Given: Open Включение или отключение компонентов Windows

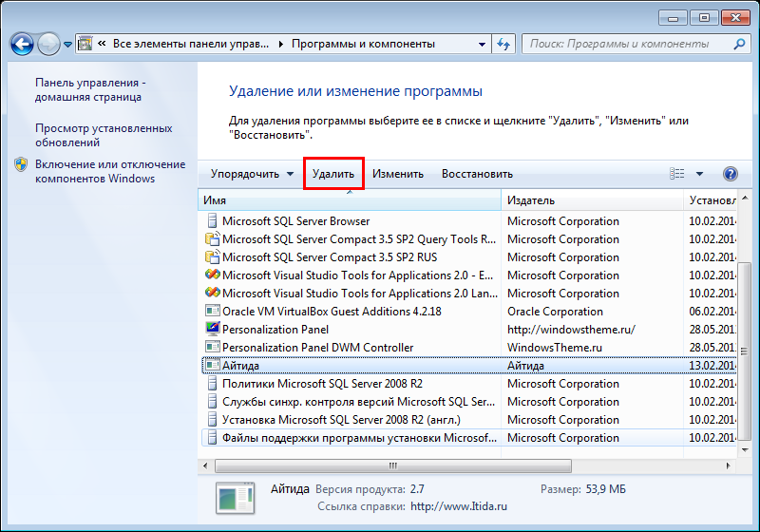Looking at the screenshot, I should [110, 171].
